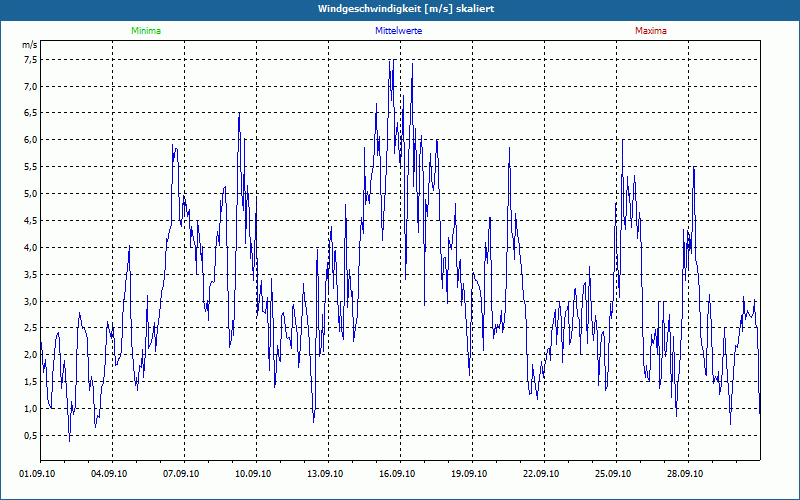Click the 01.09.10 date label

(x=37, y=474)
